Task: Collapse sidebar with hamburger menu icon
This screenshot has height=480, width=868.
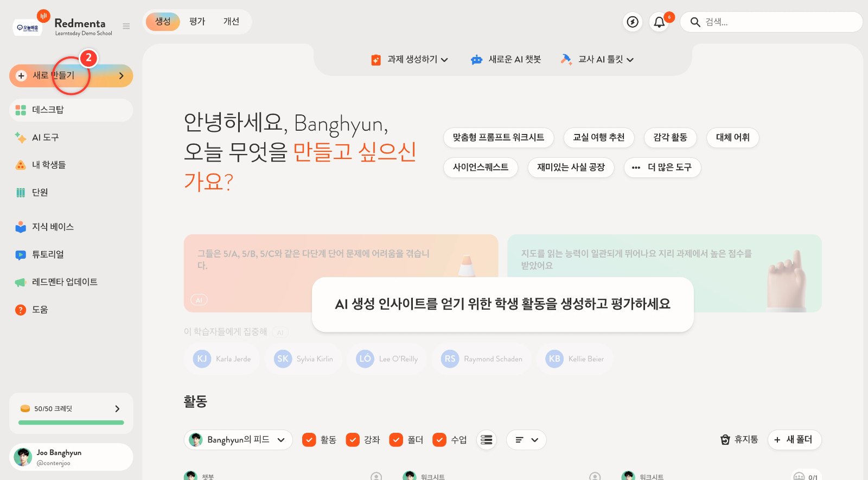Action: coord(126,26)
